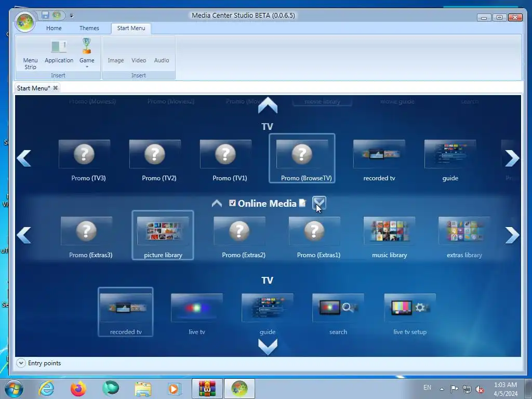The height and width of the screenshot is (399, 532).
Task: Select the Promo (TV1) tile
Action: (226, 159)
